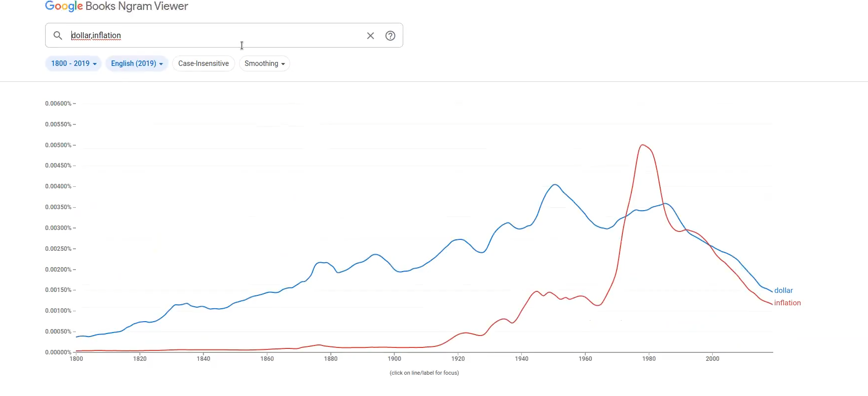Click the 1900 x-axis year label

[x=394, y=359]
